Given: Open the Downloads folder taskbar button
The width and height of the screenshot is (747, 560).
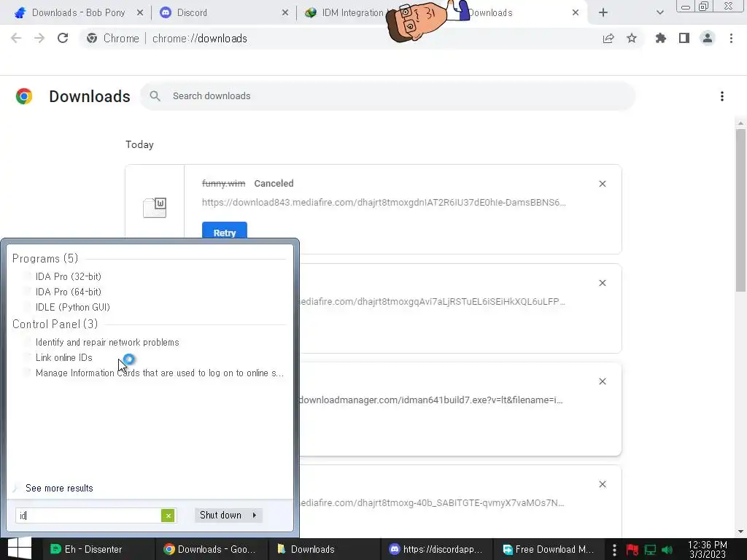Looking at the screenshot, I should click(324, 550).
